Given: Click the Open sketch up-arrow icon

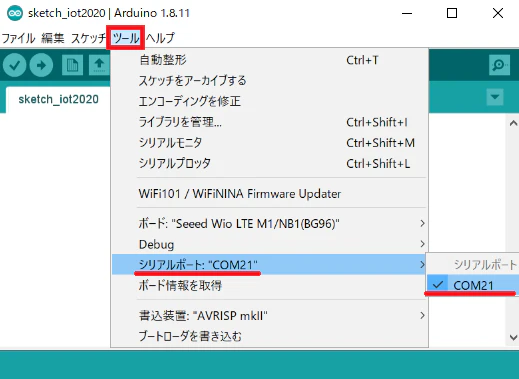Looking at the screenshot, I should [x=99, y=65].
